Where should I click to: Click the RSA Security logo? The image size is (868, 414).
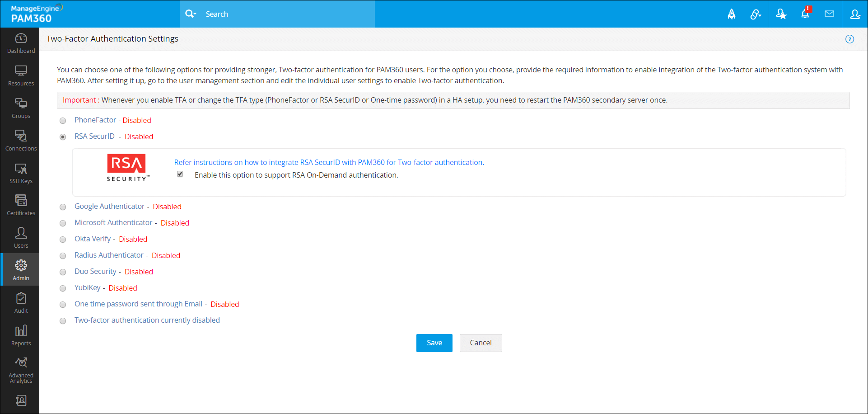click(128, 168)
